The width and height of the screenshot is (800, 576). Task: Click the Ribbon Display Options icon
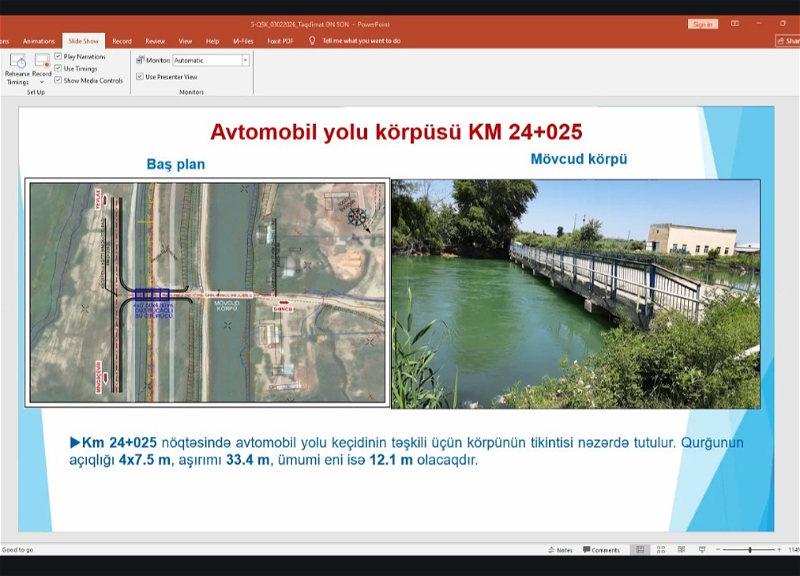point(734,23)
